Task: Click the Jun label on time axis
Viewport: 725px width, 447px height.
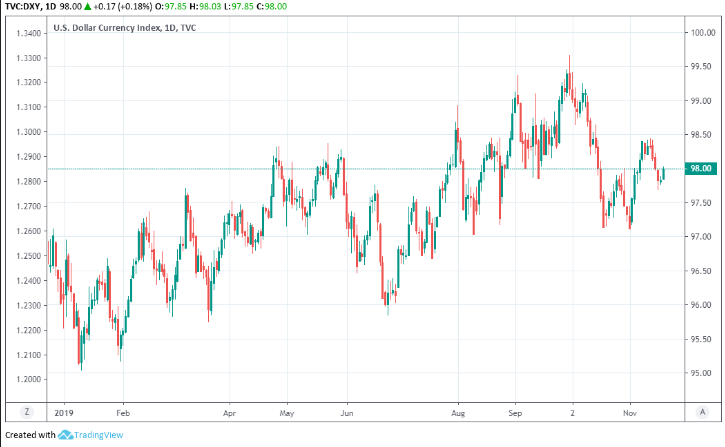Action: [x=347, y=411]
